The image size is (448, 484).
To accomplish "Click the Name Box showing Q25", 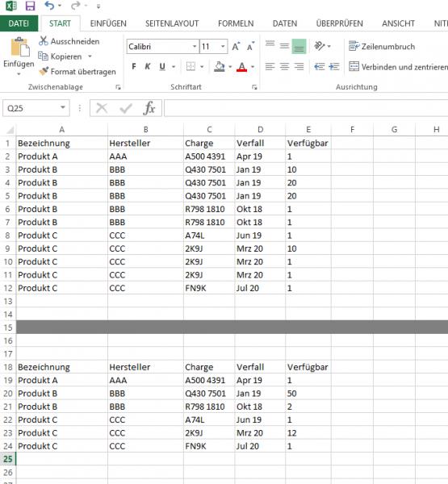I will click(31, 108).
